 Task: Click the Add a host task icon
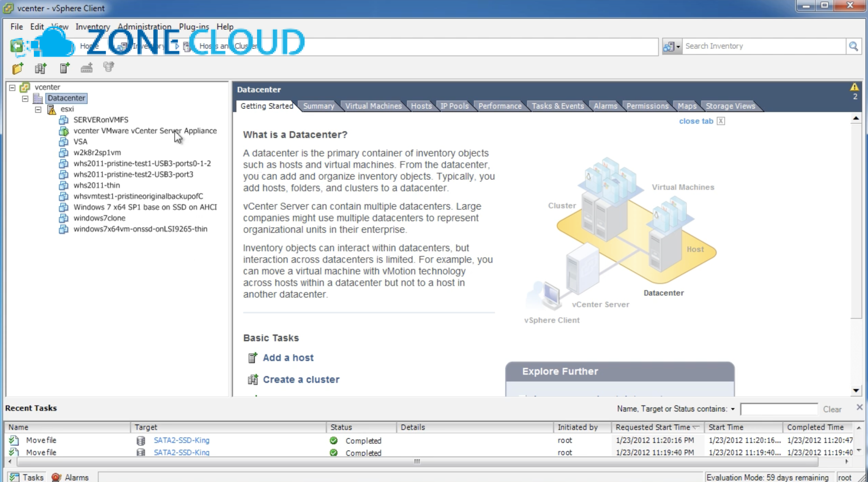pyautogui.click(x=253, y=357)
